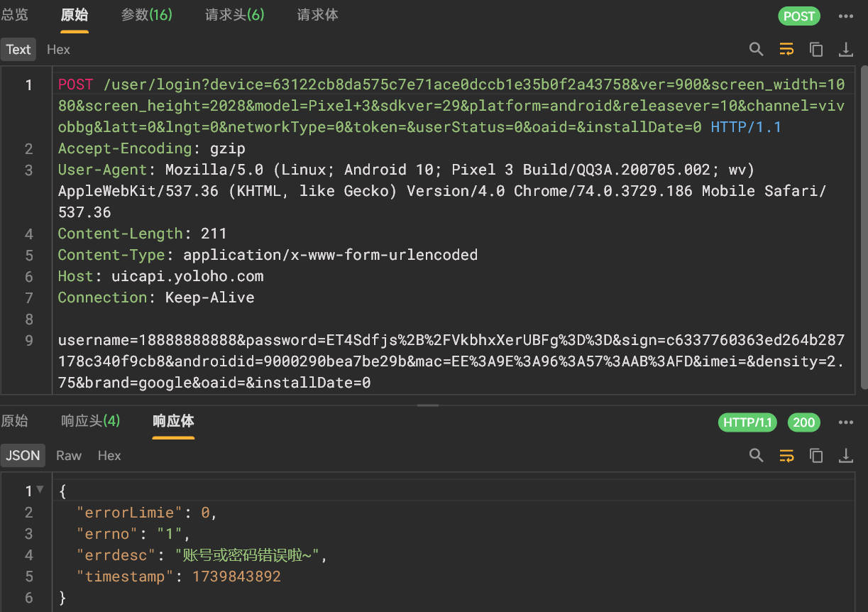The width and height of the screenshot is (868, 612).
Task: Copy the raw request content
Action: pos(816,49)
